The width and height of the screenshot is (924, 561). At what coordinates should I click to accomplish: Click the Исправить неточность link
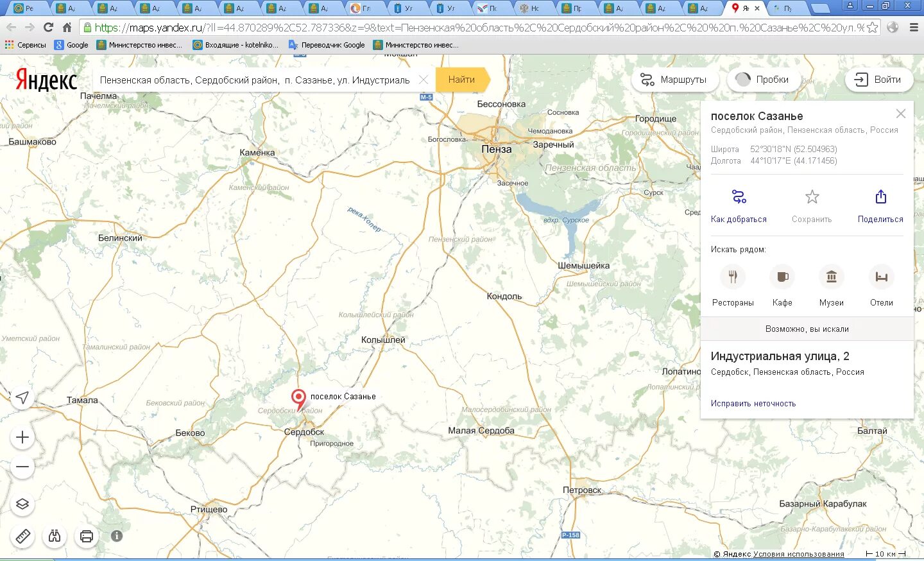click(753, 403)
